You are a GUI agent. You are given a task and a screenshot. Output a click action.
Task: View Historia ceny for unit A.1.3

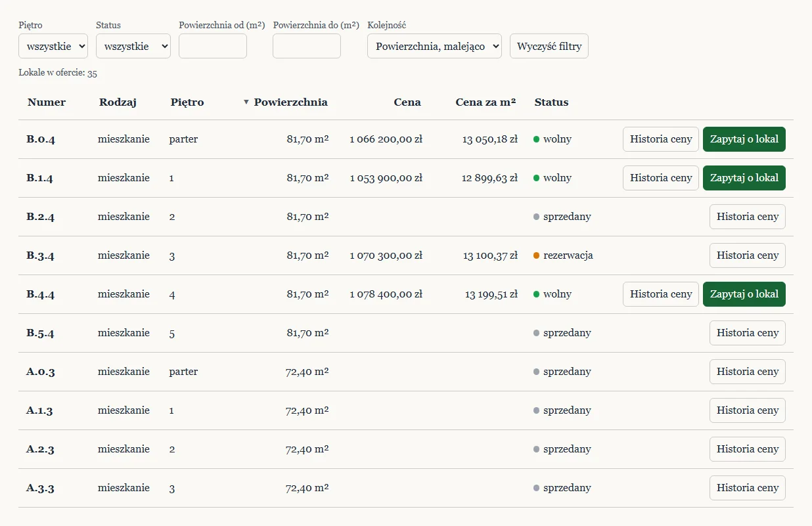[x=748, y=410]
